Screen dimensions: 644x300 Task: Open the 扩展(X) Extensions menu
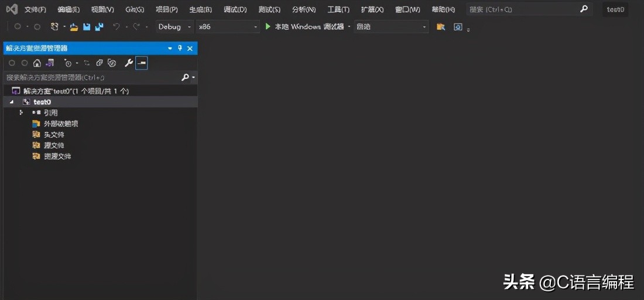[x=372, y=9]
